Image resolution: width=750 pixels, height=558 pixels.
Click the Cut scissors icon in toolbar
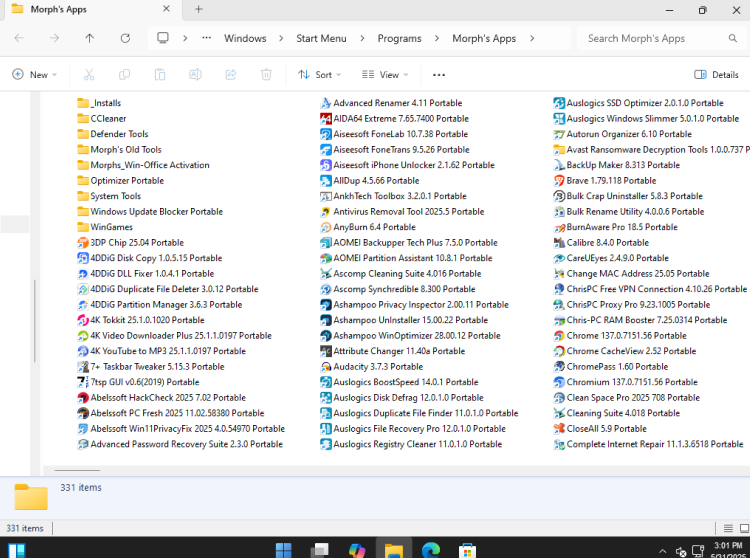[x=89, y=75]
